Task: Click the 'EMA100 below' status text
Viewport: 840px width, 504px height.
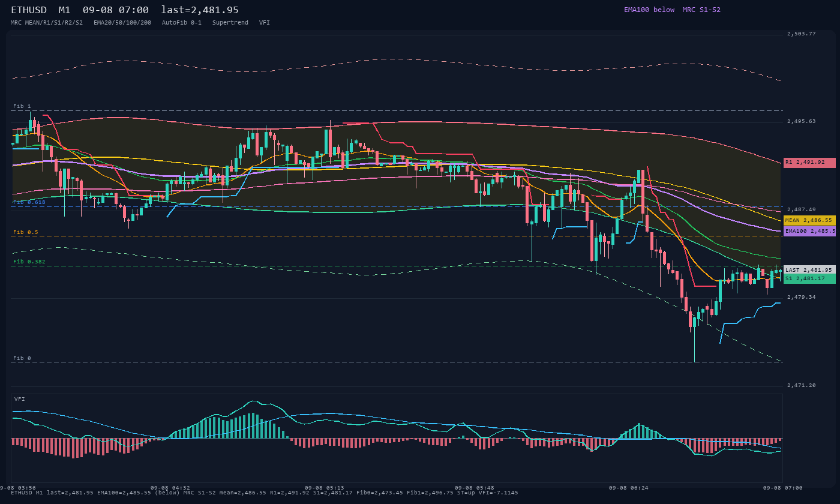Action: (x=649, y=10)
